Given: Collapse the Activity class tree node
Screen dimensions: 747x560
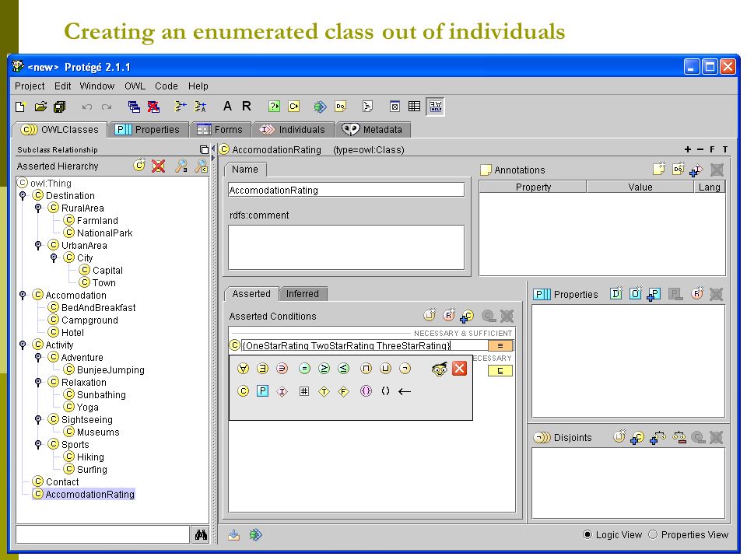Looking at the screenshot, I should [23, 345].
